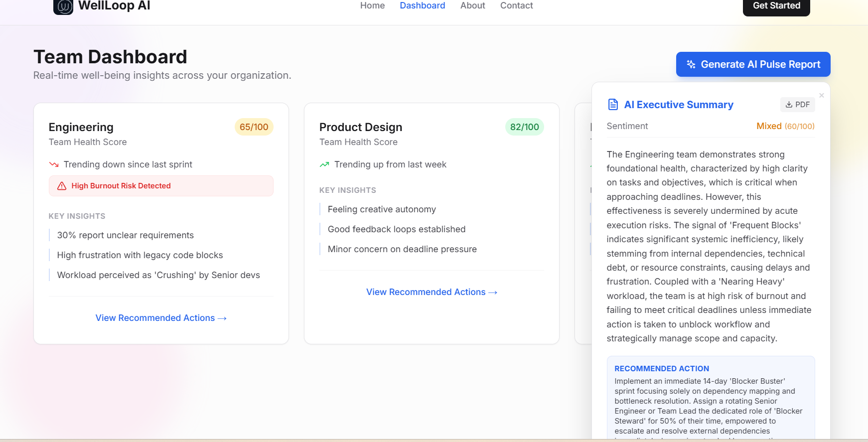Viewport: 868px width, 442px height.
Task: Switch to the Dashboard nav link
Action: tap(422, 5)
